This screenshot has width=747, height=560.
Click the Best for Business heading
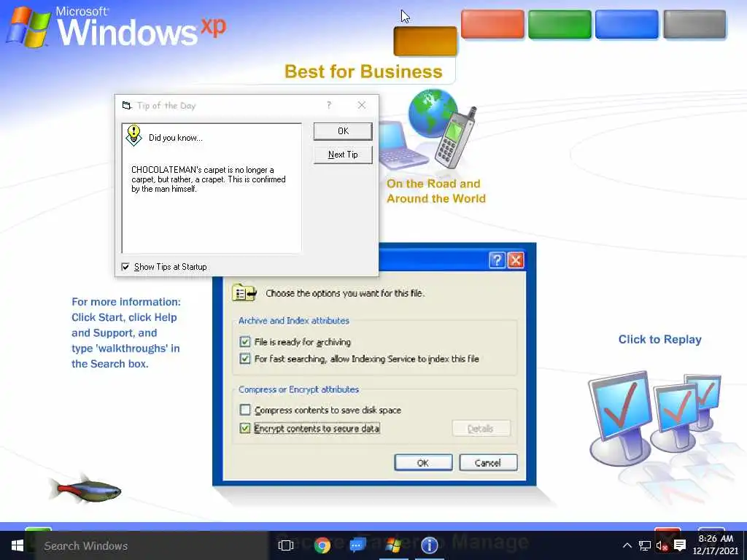pyautogui.click(x=363, y=71)
